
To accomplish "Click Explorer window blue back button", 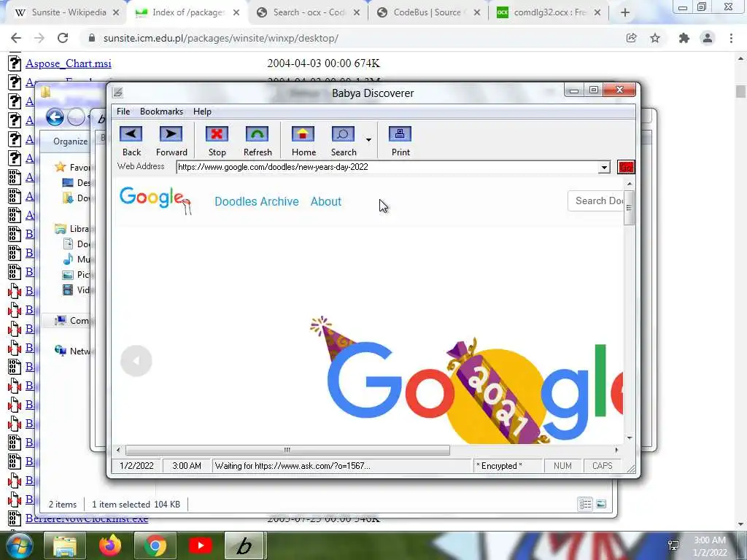I will (x=55, y=117).
